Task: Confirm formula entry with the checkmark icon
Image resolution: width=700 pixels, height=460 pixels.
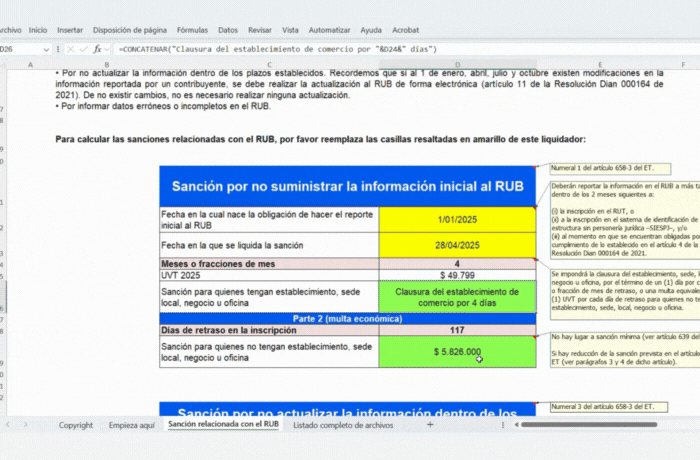Action: 83,49
